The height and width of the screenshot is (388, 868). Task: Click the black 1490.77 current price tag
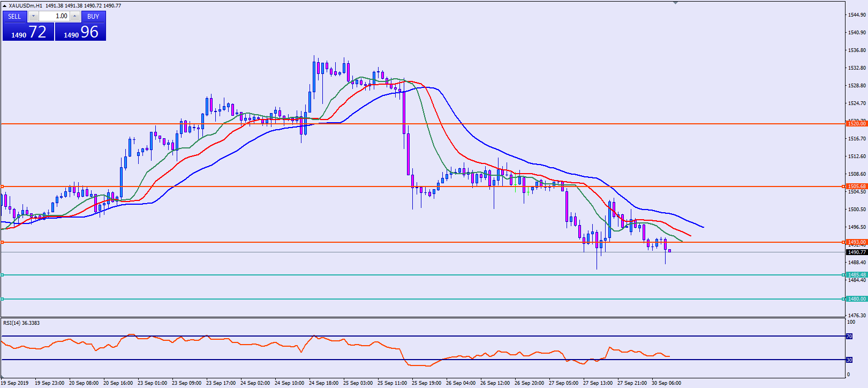(x=856, y=252)
